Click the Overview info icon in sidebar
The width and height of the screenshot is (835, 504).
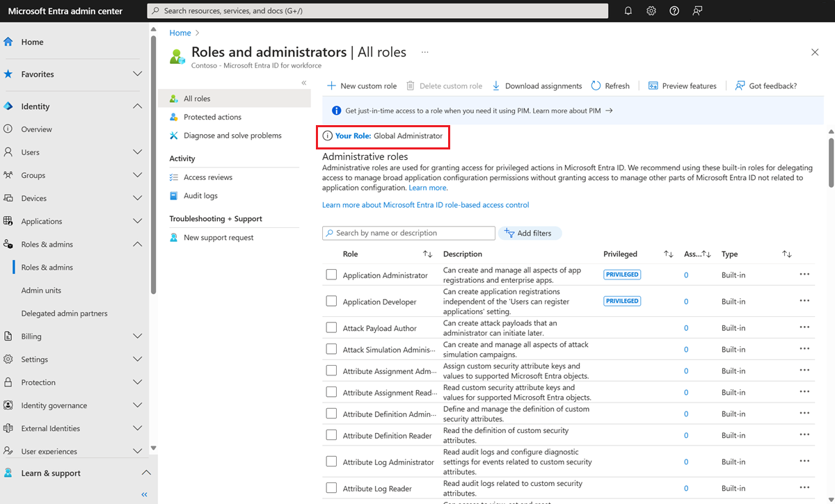(8, 129)
